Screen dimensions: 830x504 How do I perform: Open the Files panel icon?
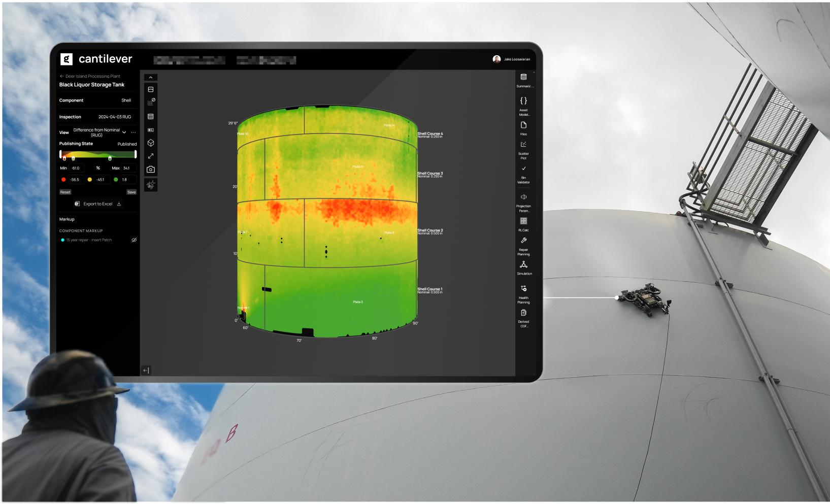pos(523,125)
